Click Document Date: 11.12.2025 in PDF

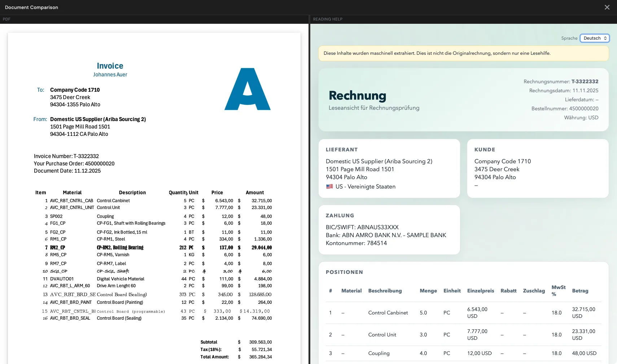pos(67,171)
